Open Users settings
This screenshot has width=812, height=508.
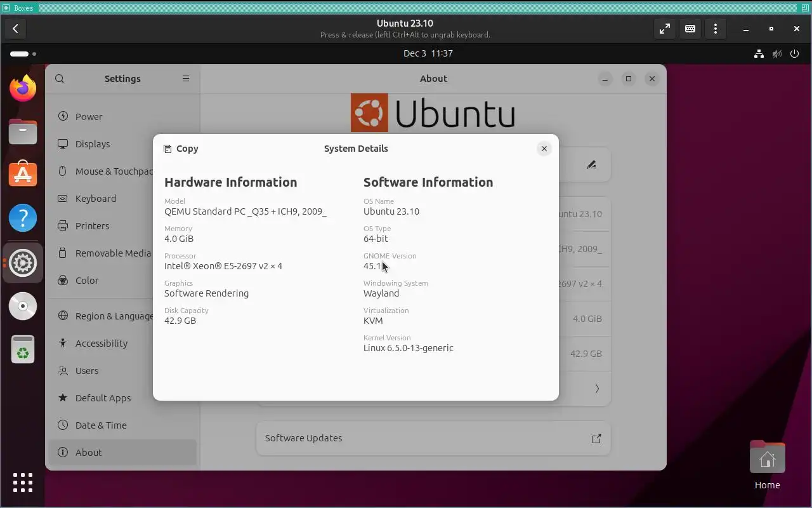(122, 371)
